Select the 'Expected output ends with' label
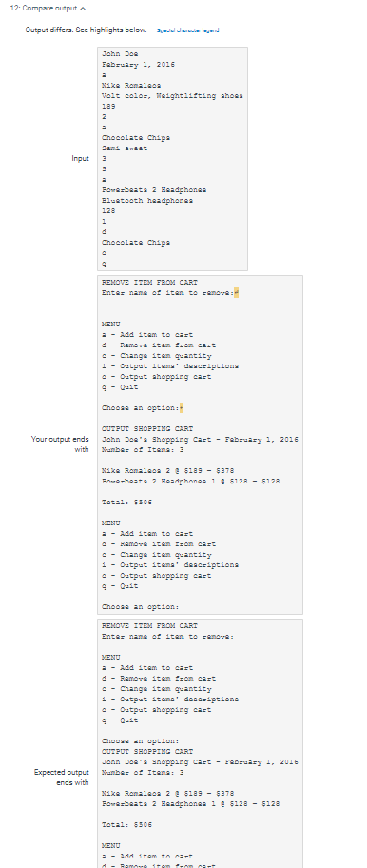 [x=62, y=778]
